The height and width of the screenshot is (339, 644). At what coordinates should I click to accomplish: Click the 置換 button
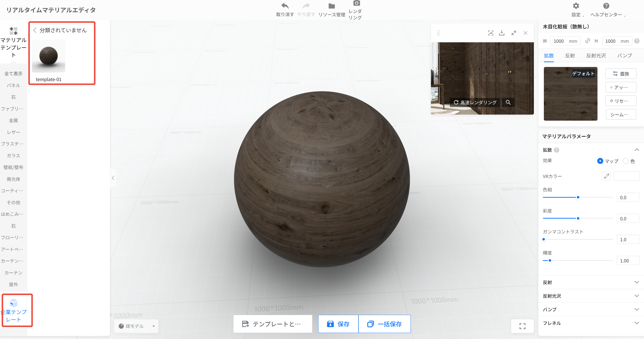pyautogui.click(x=621, y=74)
